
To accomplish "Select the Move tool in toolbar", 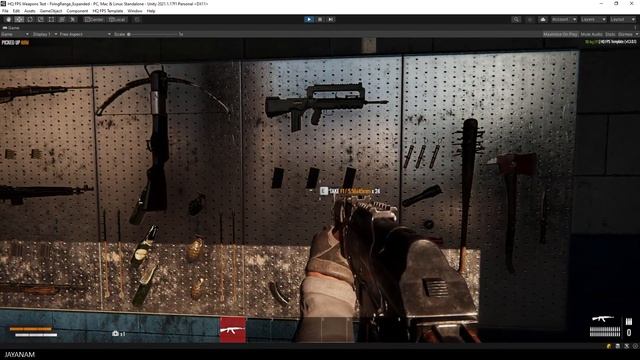I will [19, 19].
